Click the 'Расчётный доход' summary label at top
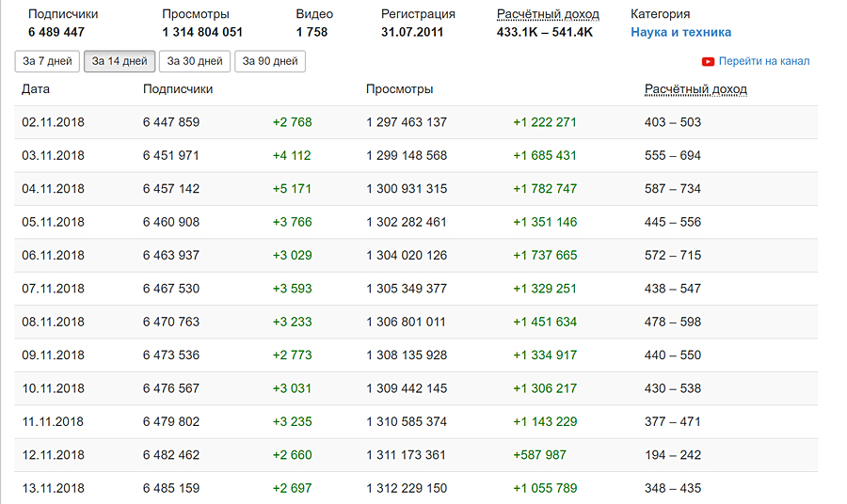This screenshot has height=504, width=847. pos(548,14)
